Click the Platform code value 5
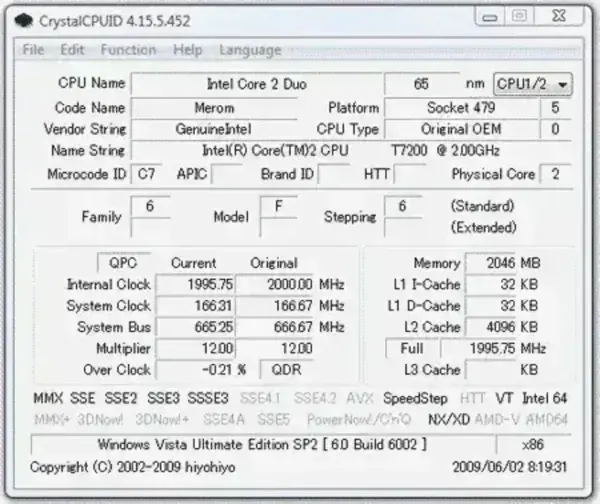 click(x=555, y=108)
